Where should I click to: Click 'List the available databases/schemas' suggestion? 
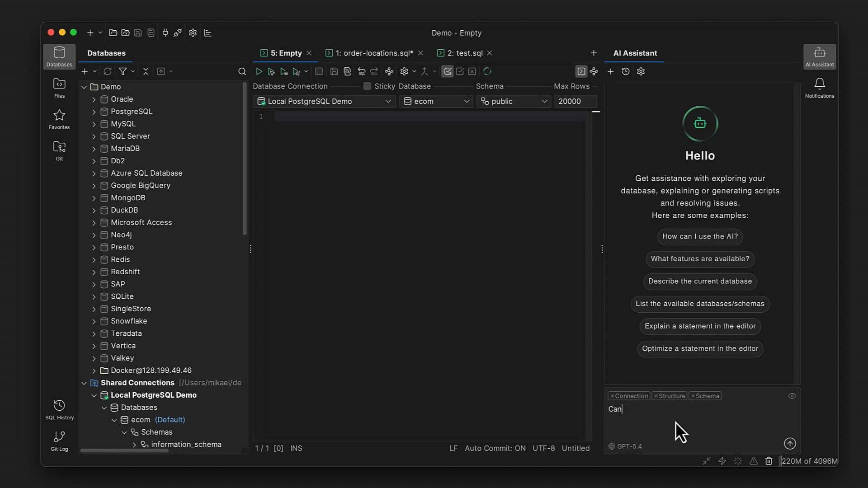[x=700, y=304]
